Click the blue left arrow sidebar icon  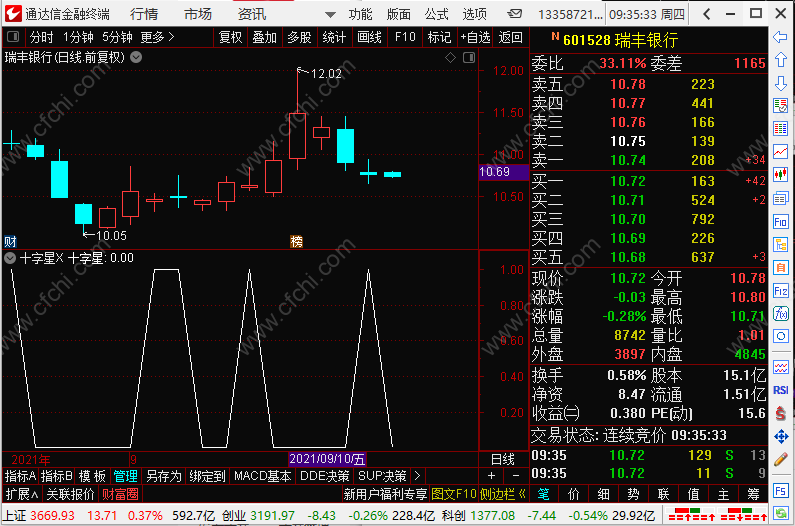[x=780, y=37]
